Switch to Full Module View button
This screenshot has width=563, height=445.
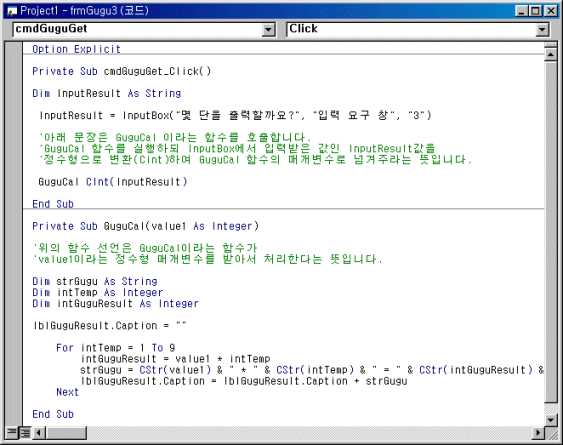click(x=25, y=432)
